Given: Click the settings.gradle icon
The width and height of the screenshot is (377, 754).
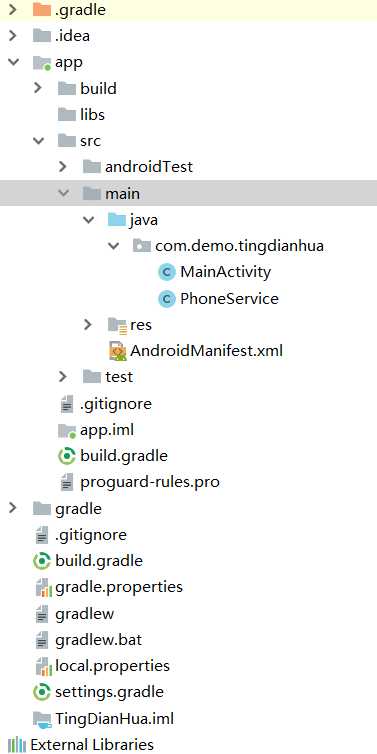Looking at the screenshot, I should [x=42, y=692].
